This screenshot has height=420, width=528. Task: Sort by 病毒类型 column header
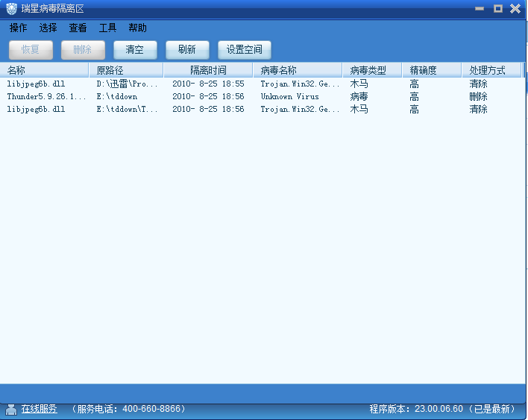coord(372,70)
